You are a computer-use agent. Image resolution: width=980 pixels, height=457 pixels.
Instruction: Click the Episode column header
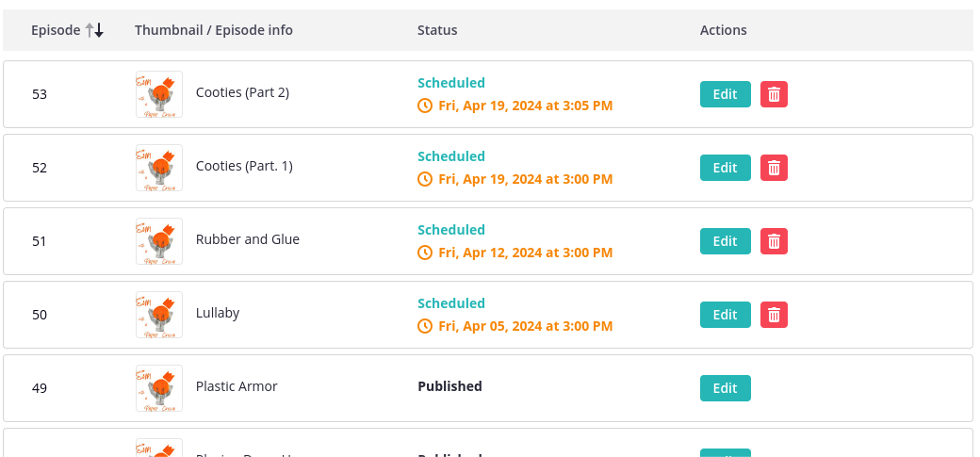(x=56, y=30)
